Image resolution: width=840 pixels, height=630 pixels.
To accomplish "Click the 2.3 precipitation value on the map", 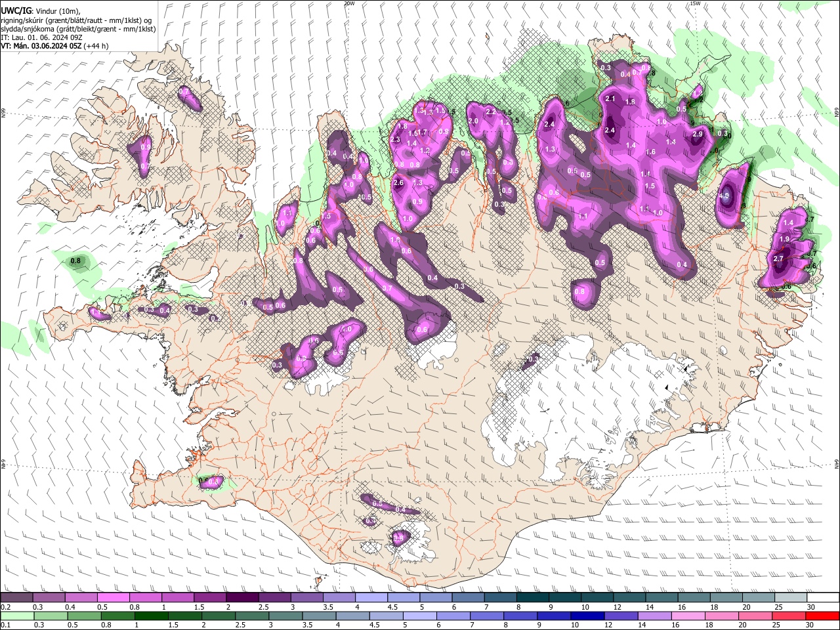I will (395, 140).
